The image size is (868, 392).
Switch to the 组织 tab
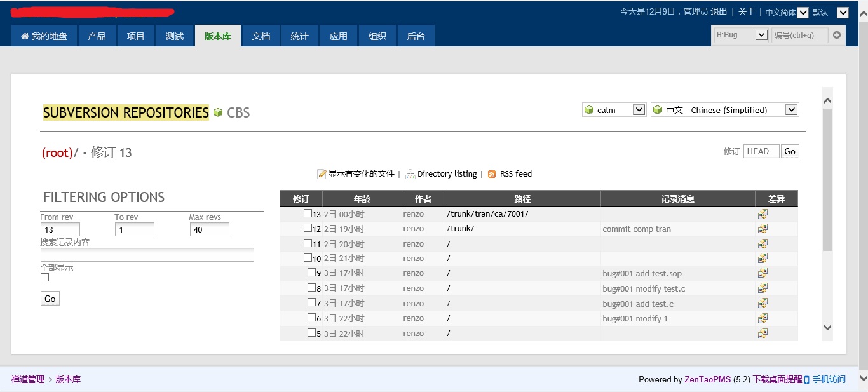click(x=377, y=36)
